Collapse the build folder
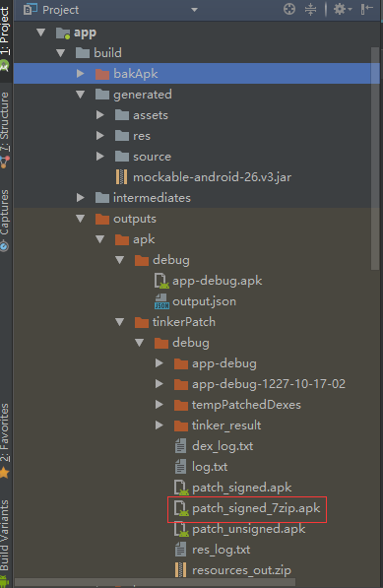 (60, 53)
